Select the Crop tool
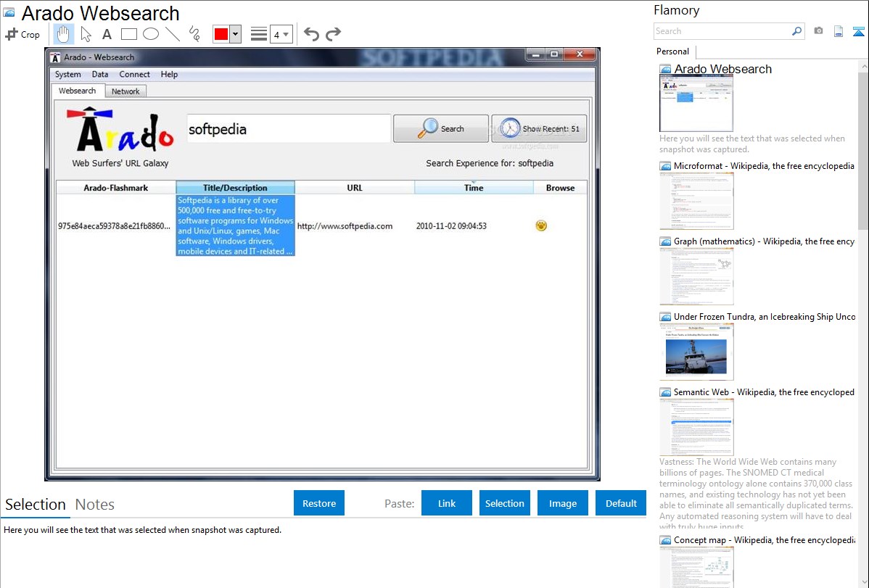 22,34
